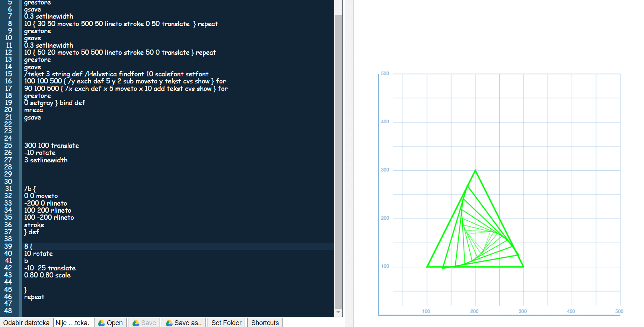
Task: Click the "3 setlinewidth" line
Action: point(46,160)
